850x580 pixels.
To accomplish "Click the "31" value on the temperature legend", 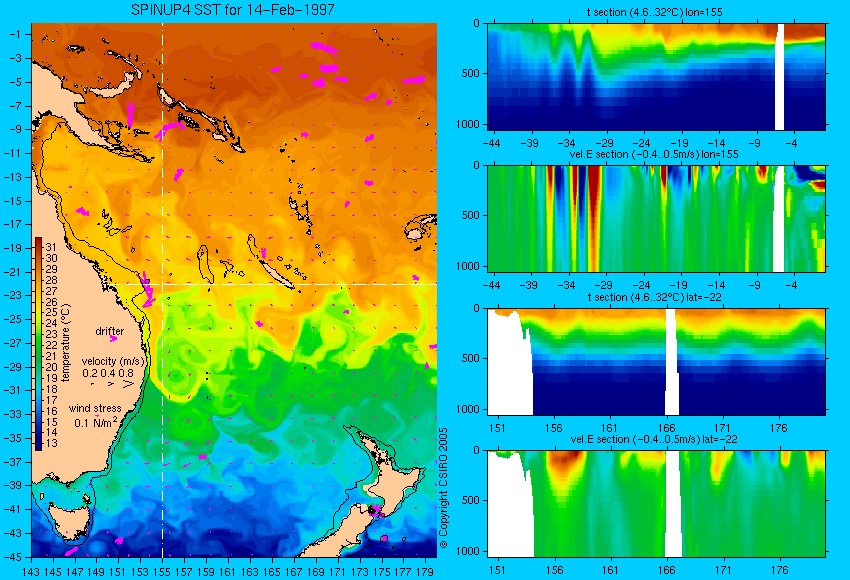I will (51, 247).
